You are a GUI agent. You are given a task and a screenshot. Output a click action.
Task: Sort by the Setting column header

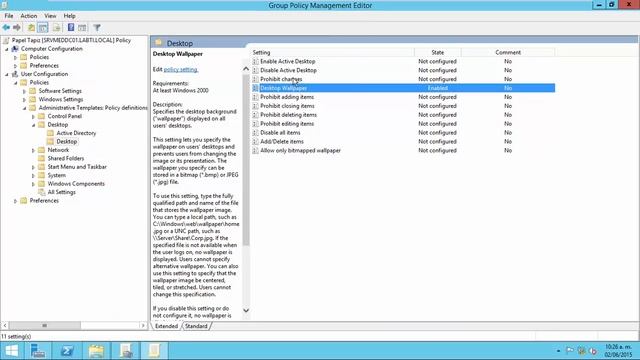(333, 52)
